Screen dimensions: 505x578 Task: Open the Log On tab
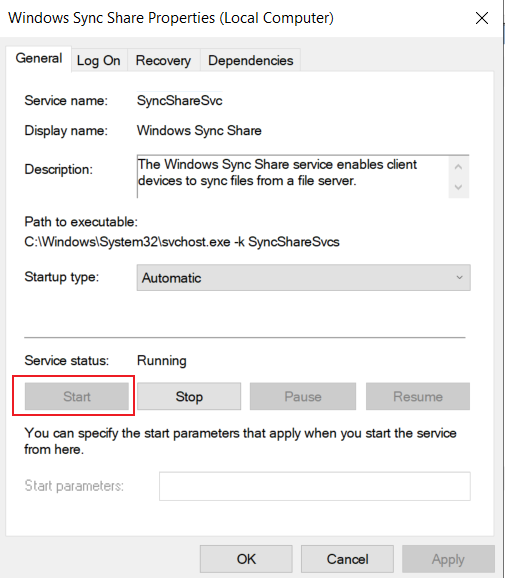click(98, 60)
